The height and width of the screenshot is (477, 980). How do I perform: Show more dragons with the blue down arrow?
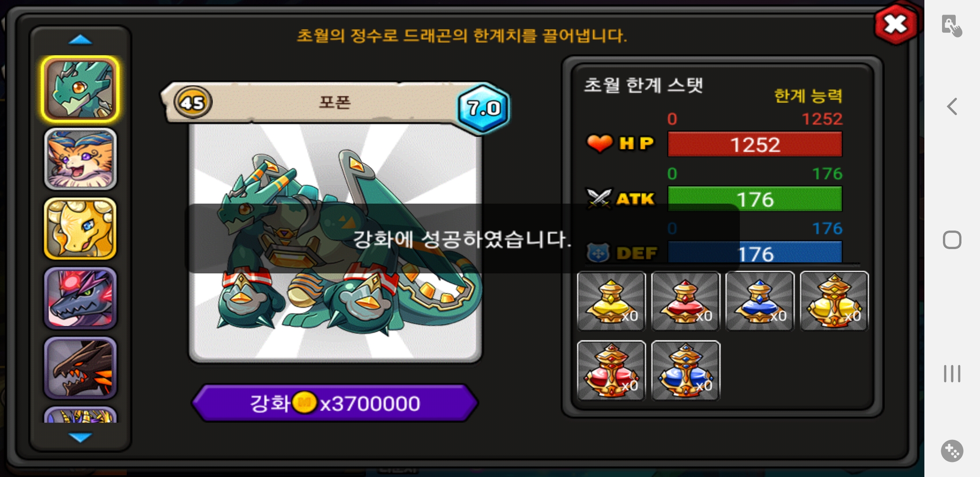click(80, 437)
